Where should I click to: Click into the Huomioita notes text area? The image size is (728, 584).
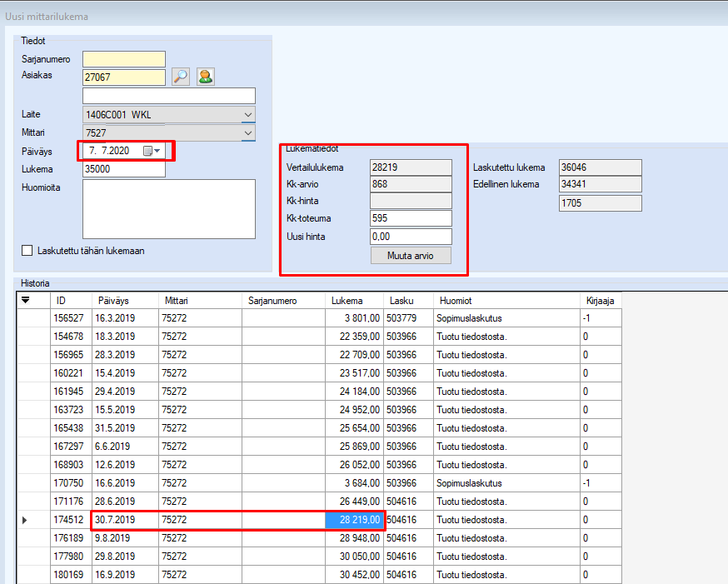coord(169,209)
